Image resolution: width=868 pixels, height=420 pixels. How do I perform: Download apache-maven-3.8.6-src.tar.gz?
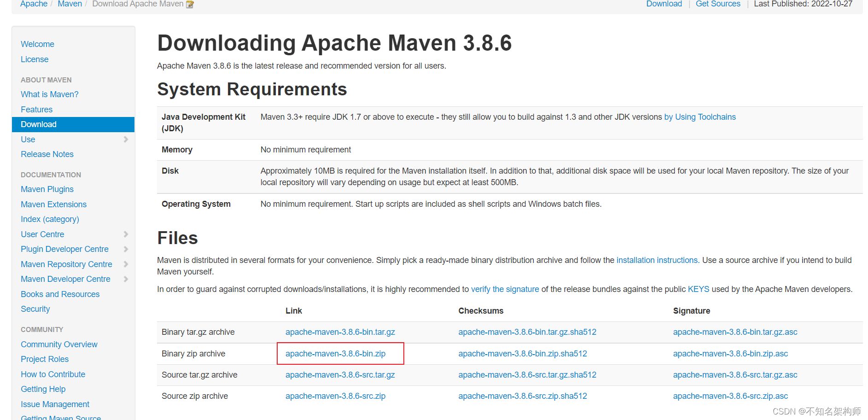tap(340, 375)
